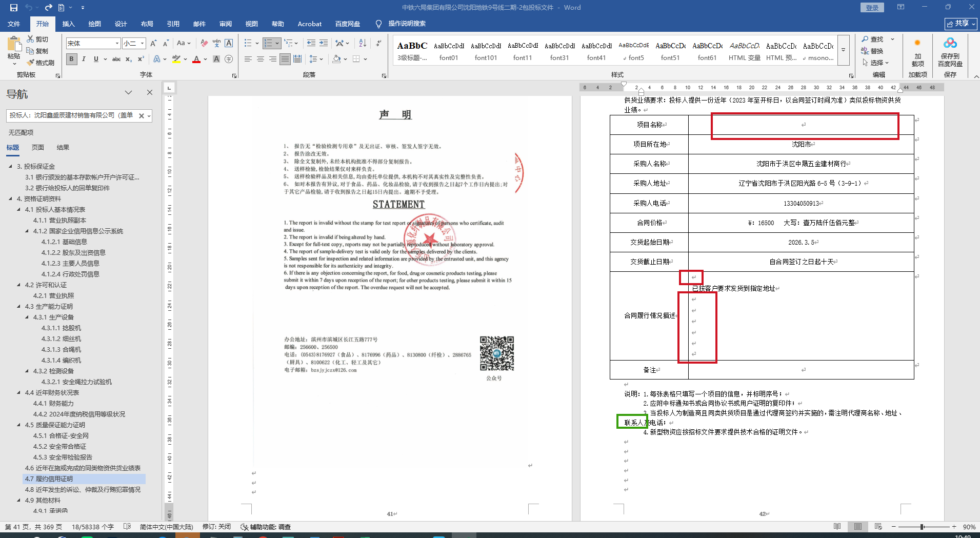
Task: Toggle show/hide paragraph marks
Action: [378, 44]
